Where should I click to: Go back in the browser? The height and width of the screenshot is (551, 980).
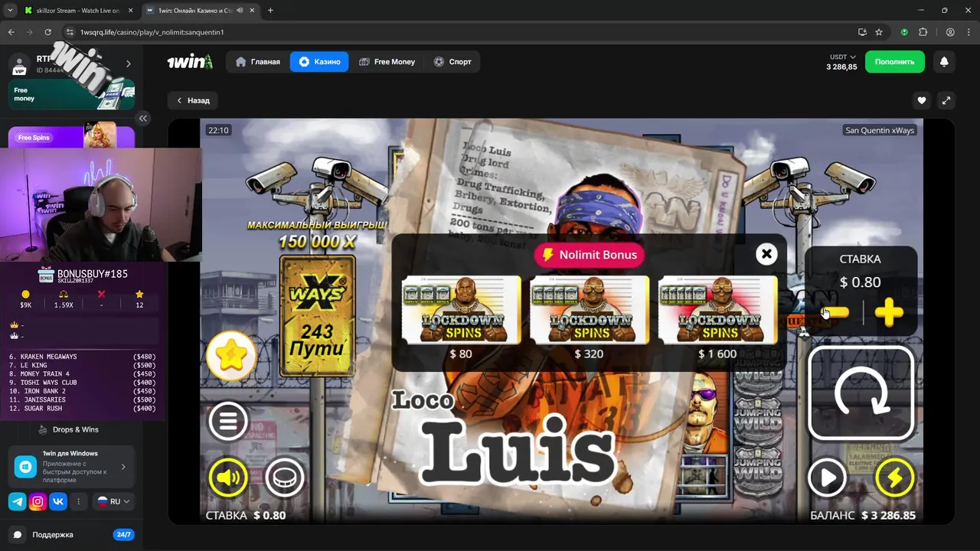coord(11,32)
